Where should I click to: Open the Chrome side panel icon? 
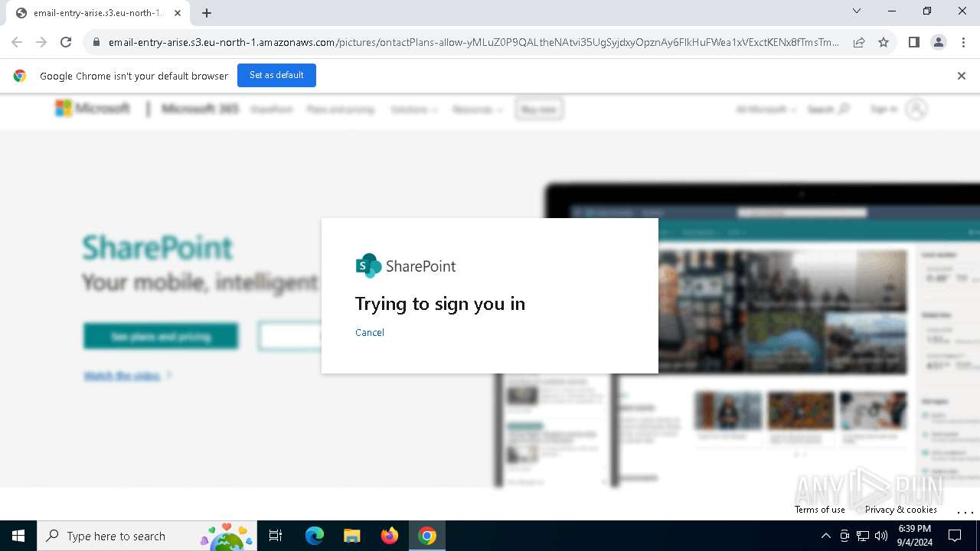tap(913, 43)
